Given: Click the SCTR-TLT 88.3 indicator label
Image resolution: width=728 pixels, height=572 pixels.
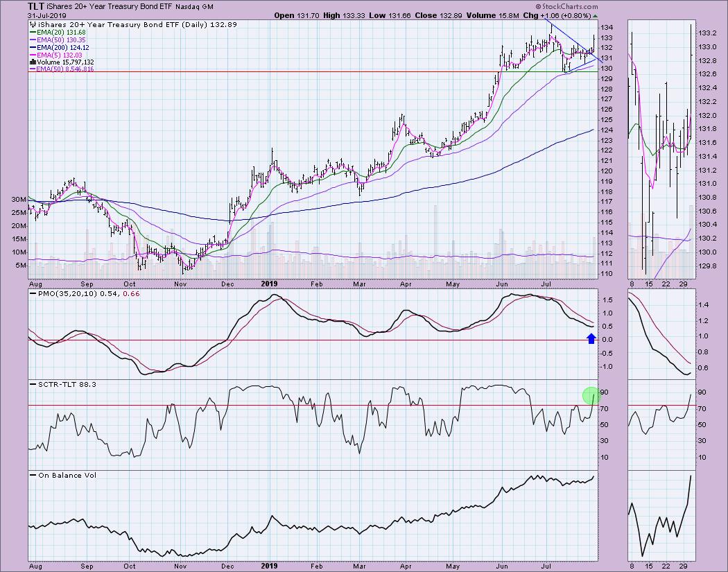Looking at the screenshot, I should 62,383.
